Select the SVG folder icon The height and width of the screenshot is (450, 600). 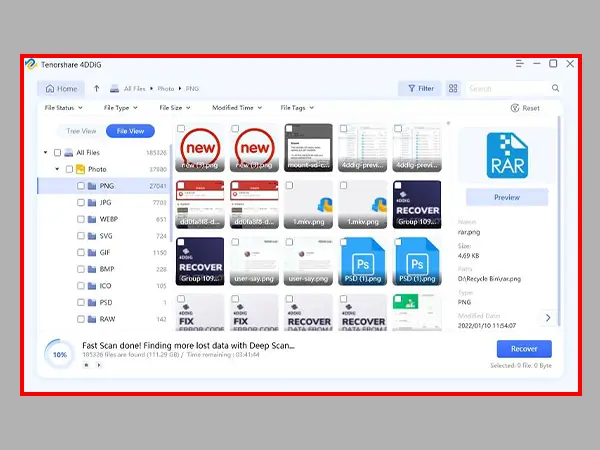point(92,236)
